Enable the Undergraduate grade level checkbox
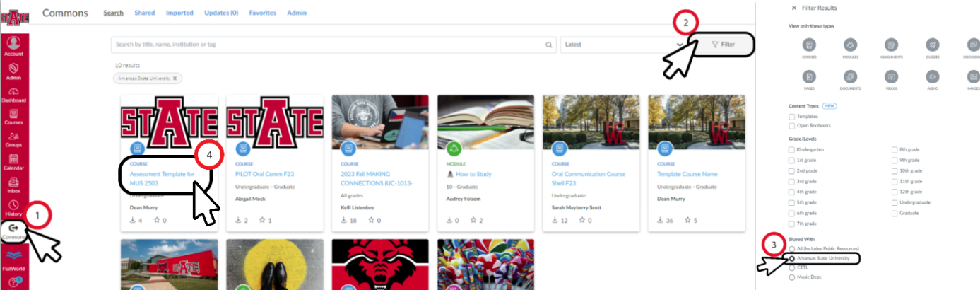980x290 pixels. [895, 203]
